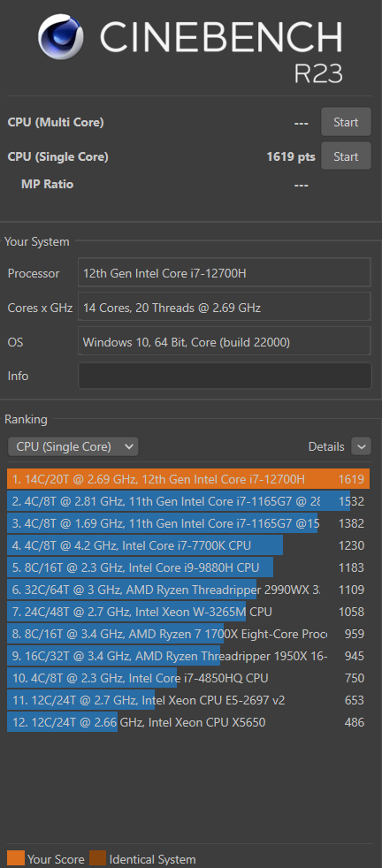Click the Info text field

(x=225, y=376)
